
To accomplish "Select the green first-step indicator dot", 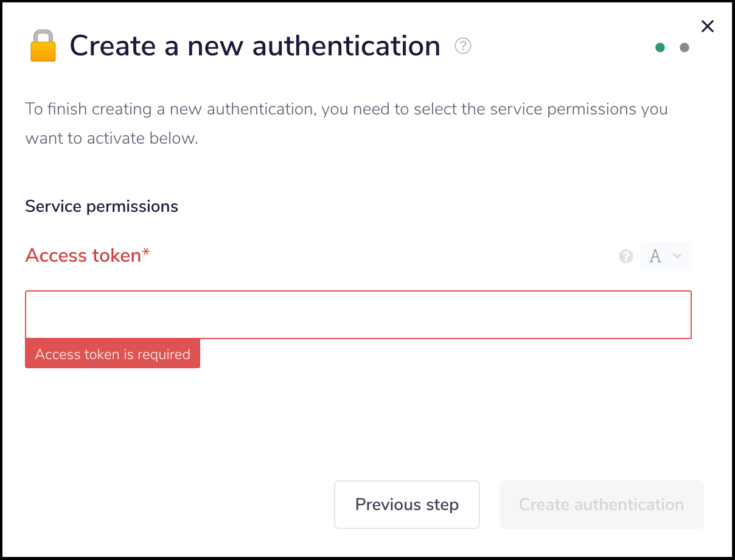I will tap(660, 47).
